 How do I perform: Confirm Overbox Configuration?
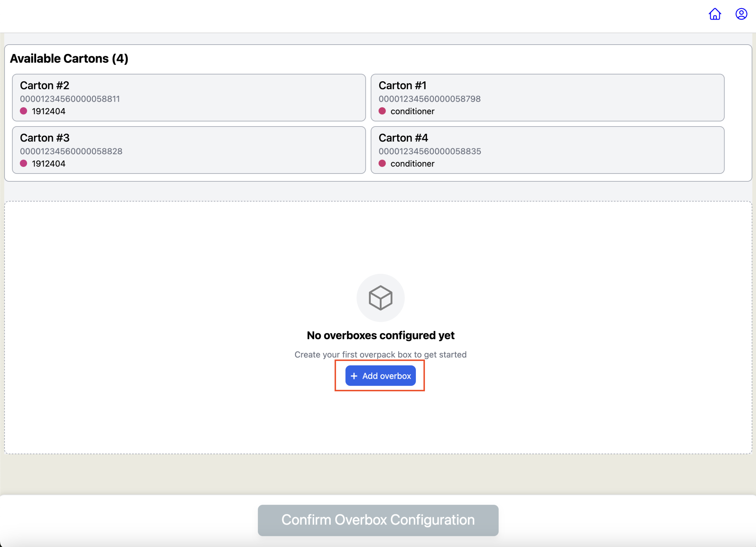378,520
